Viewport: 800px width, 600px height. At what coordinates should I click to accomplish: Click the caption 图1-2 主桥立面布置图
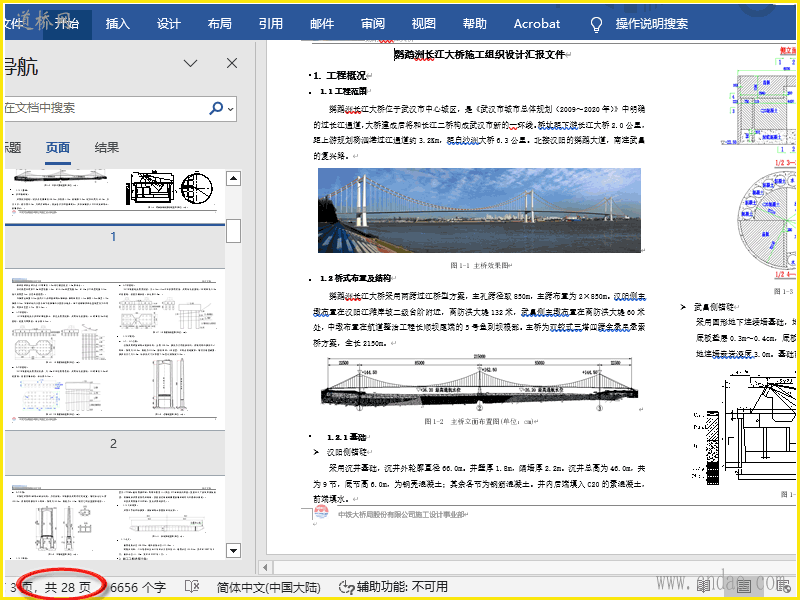click(x=480, y=421)
